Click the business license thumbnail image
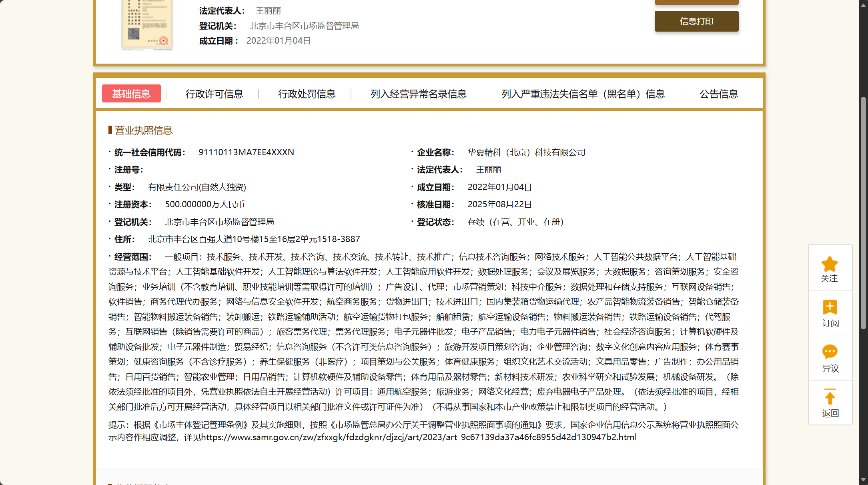 [x=147, y=25]
